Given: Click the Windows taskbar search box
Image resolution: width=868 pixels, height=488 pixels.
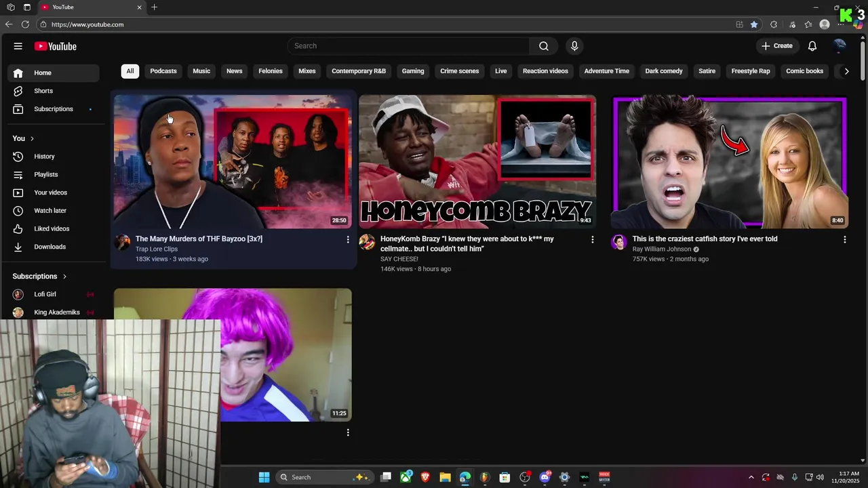Looking at the screenshot, I should point(324,477).
